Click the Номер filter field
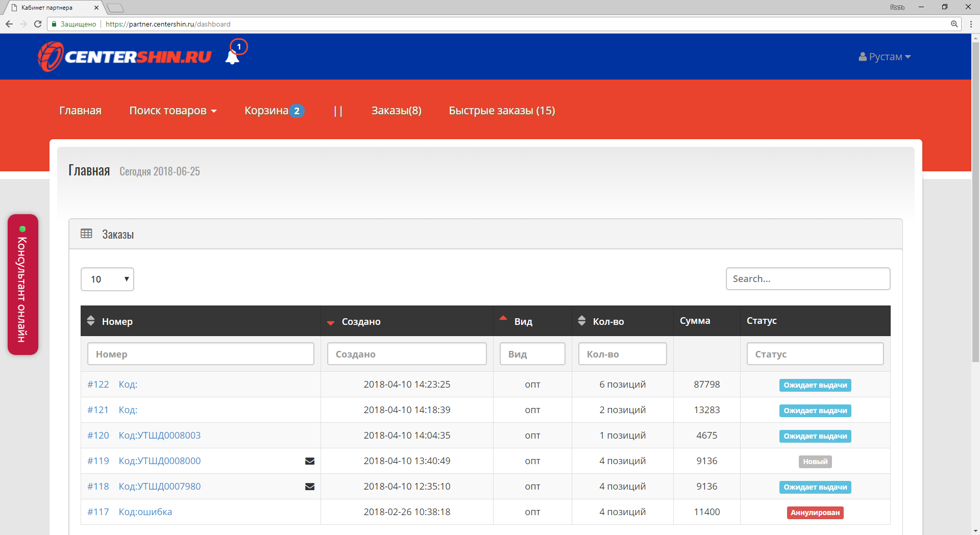Viewport: 980px width, 535px height. coord(201,354)
